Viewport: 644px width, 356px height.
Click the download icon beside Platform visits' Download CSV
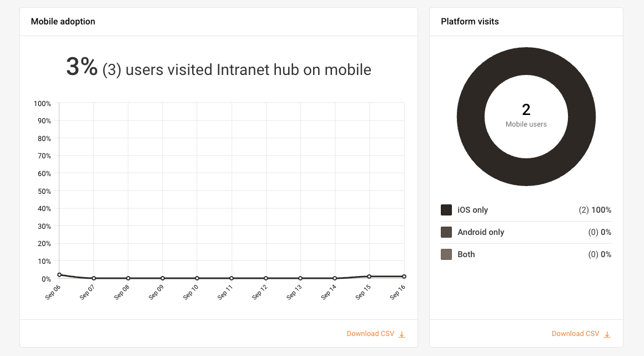pos(606,333)
